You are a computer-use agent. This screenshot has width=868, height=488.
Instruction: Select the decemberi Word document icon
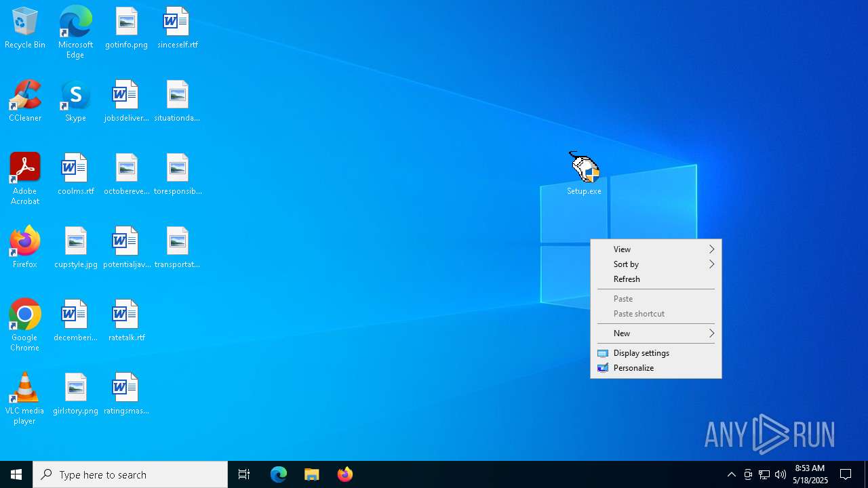75,321
